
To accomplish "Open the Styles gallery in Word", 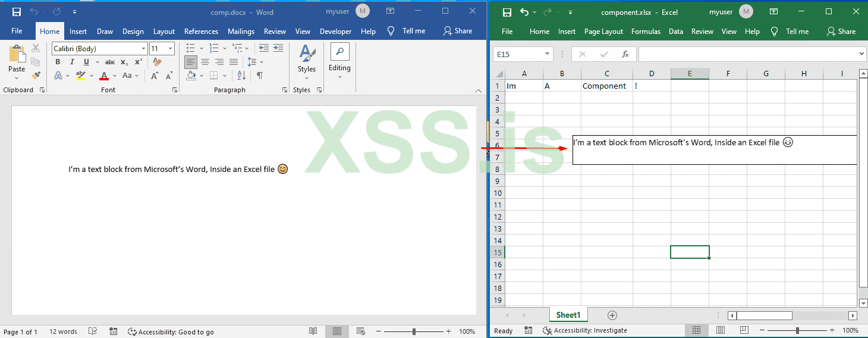I will (307, 62).
